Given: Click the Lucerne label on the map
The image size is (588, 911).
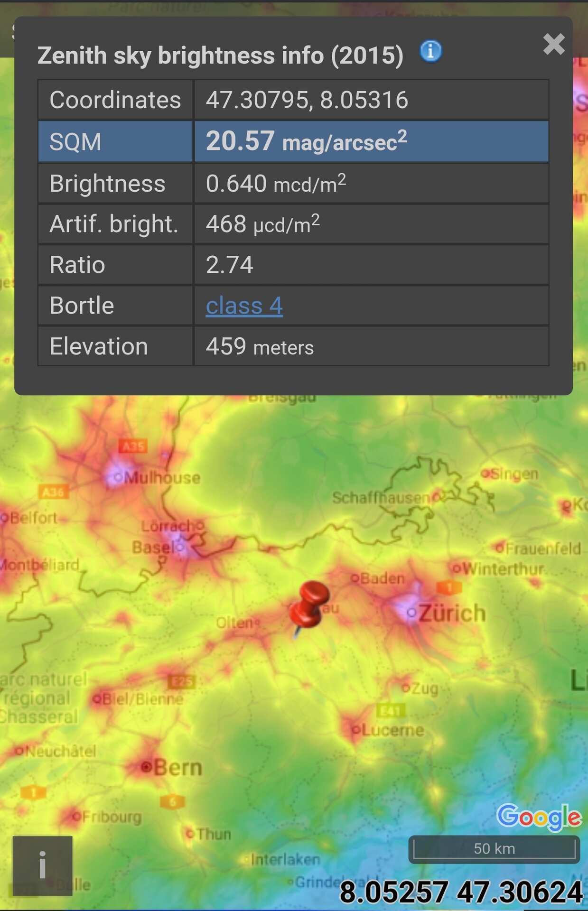Looking at the screenshot, I should pyautogui.click(x=393, y=730).
